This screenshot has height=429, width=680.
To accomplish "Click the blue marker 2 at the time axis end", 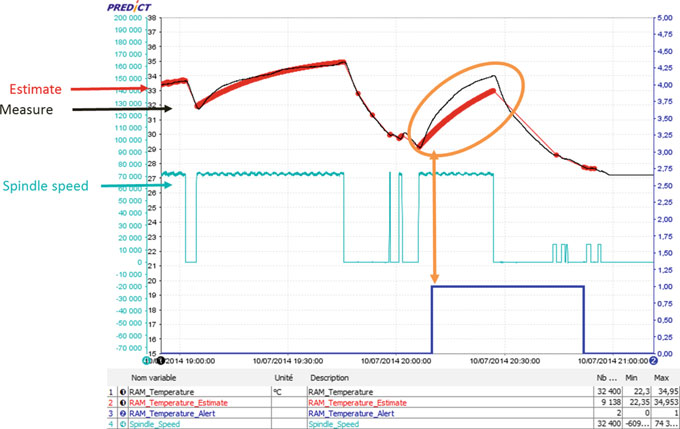I will click(653, 359).
